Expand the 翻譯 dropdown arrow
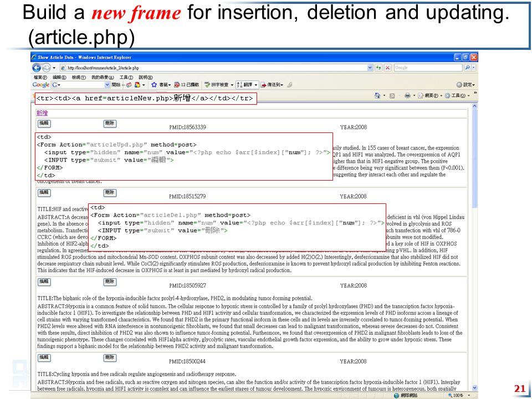This screenshot has height=399, width=532. pyautogui.click(x=256, y=85)
